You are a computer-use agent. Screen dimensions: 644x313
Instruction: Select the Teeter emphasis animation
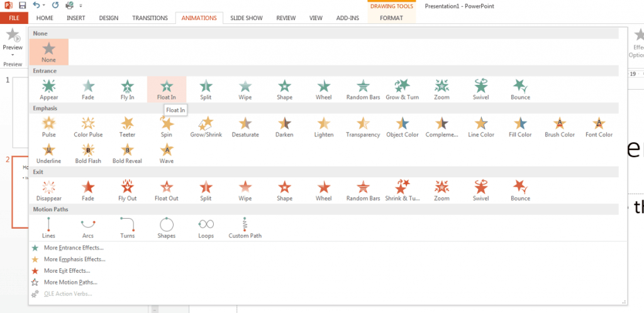(x=127, y=127)
